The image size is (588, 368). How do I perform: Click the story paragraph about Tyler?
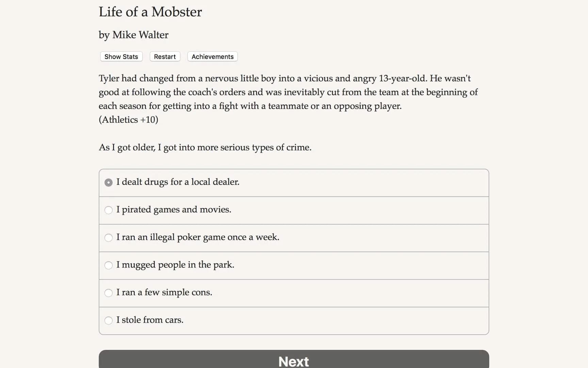[x=288, y=92]
